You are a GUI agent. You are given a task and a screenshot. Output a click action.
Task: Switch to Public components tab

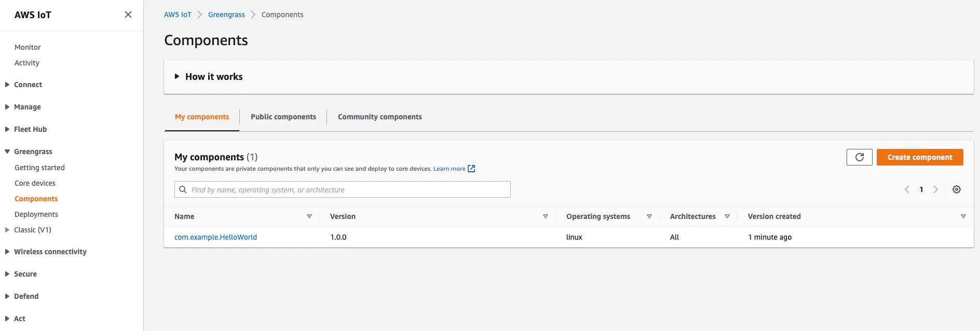pos(283,117)
